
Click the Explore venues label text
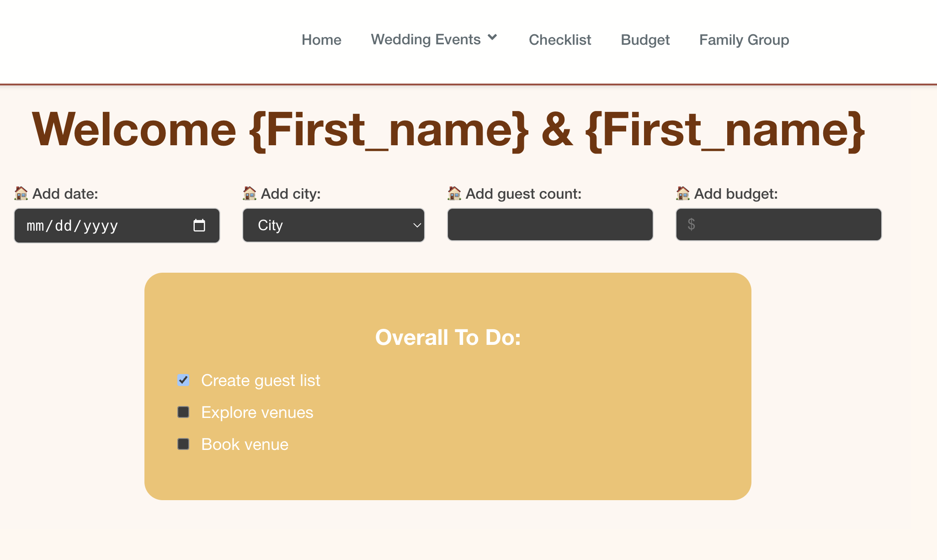click(257, 412)
